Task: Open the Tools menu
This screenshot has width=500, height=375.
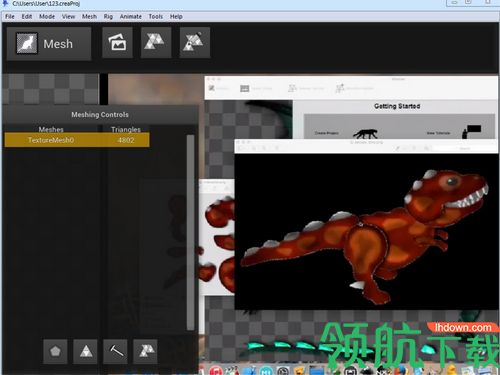Action: [x=156, y=16]
